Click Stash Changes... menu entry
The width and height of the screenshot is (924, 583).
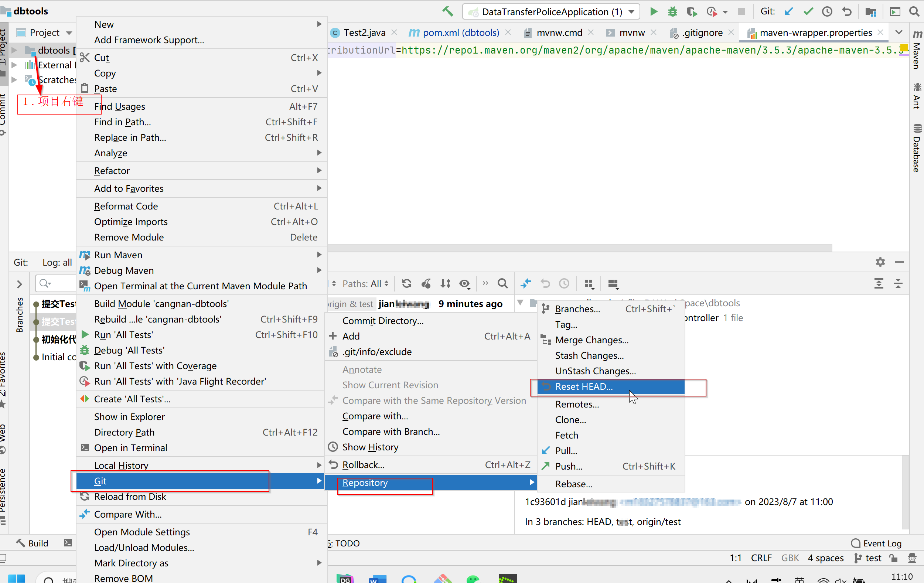[589, 355]
